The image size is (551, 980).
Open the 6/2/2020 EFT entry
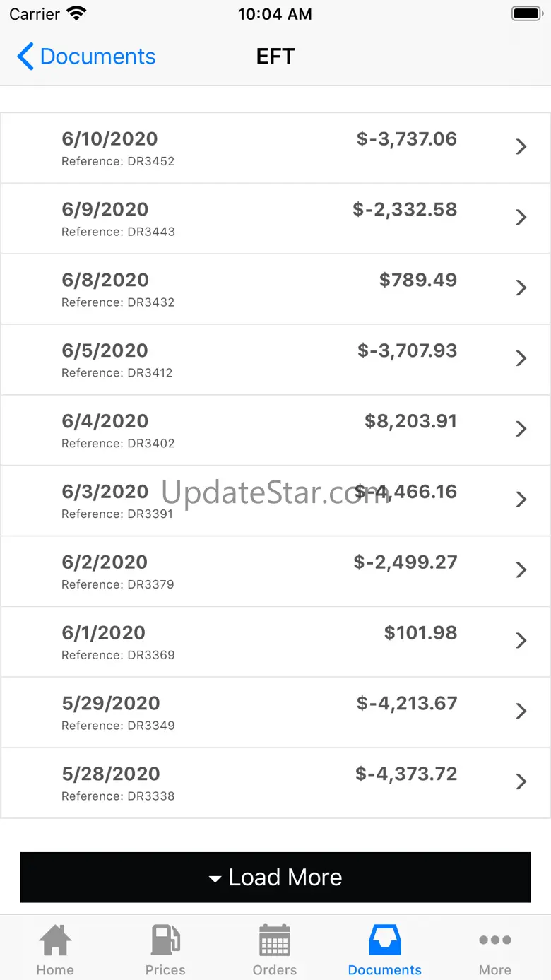pyautogui.click(x=105, y=562)
